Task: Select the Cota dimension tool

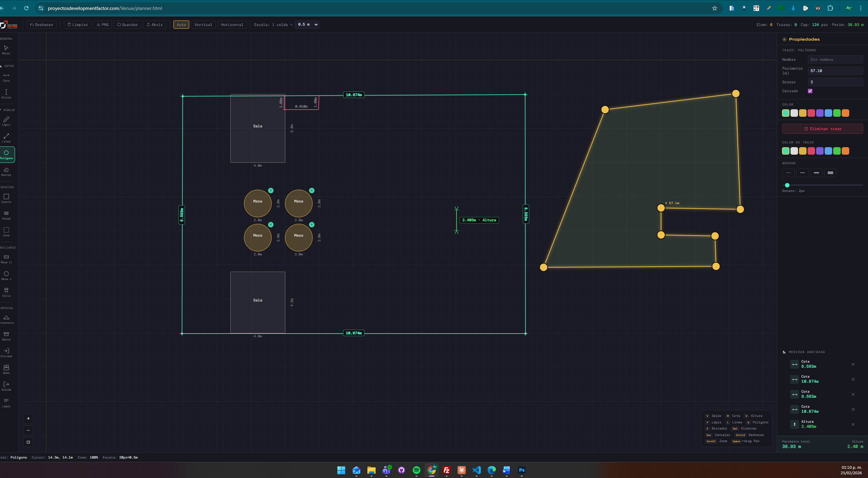Action: [x=6, y=77]
